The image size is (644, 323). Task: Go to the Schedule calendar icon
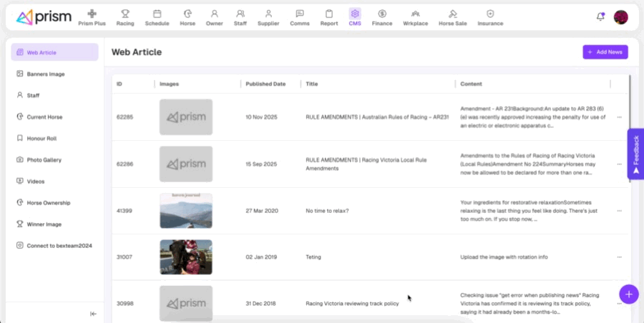pyautogui.click(x=157, y=14)
